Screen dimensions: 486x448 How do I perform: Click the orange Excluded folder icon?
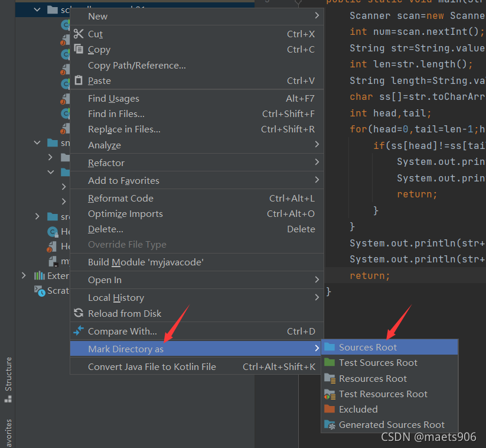330,408
